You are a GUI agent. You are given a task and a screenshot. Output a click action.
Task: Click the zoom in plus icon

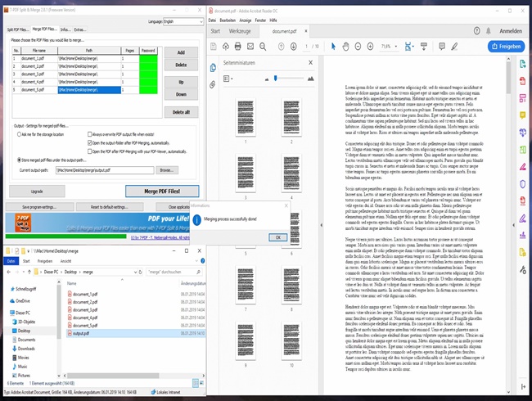(x=370, y=47)
